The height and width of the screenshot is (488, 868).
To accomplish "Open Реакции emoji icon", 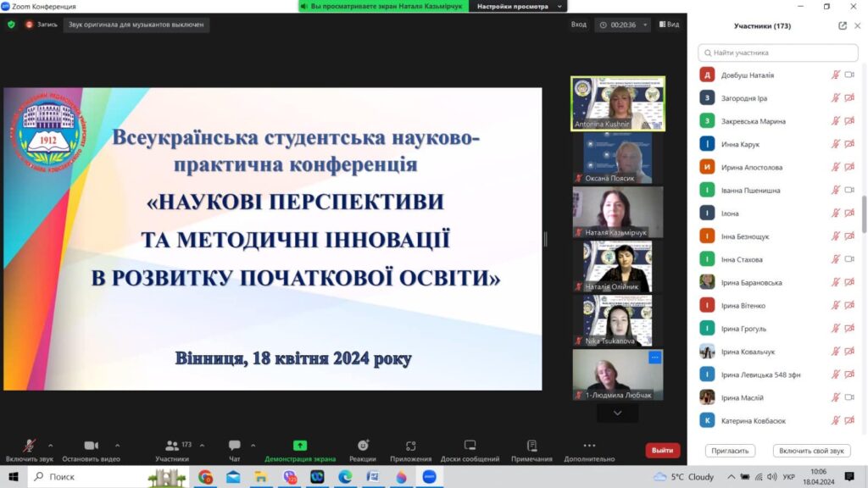I will (x=363, y=446).
